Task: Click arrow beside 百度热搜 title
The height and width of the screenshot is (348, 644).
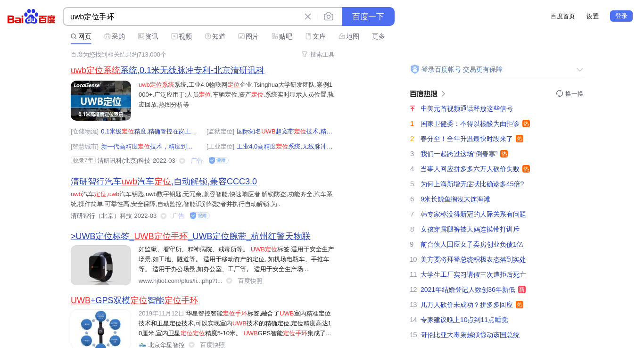Action: [x=443, y=94]
